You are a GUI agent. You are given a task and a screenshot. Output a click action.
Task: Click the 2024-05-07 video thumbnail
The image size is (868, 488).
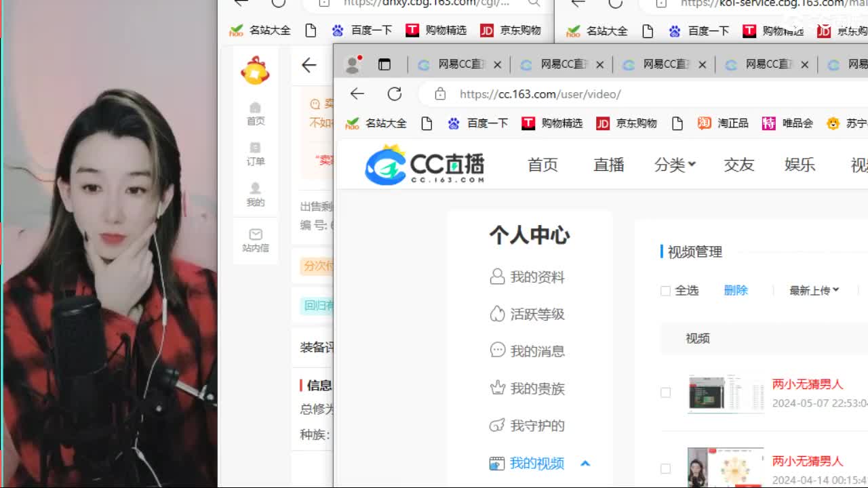tap(726, 393)
